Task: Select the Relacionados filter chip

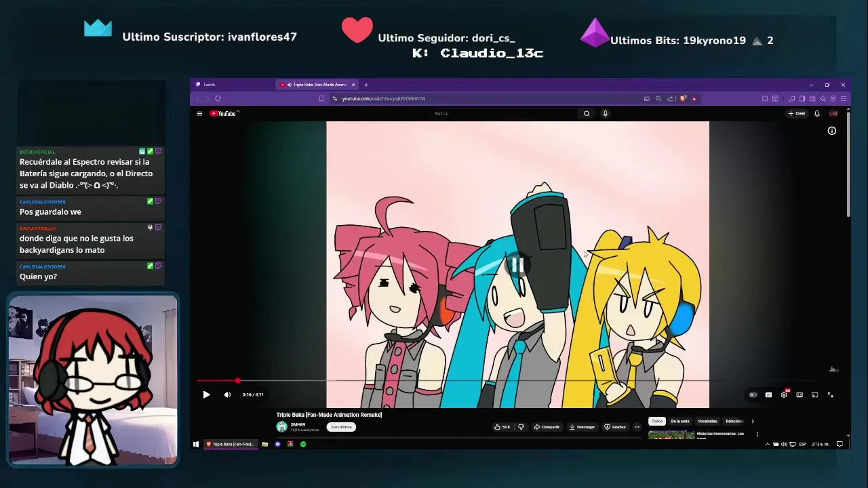Action: coord(734,421)
